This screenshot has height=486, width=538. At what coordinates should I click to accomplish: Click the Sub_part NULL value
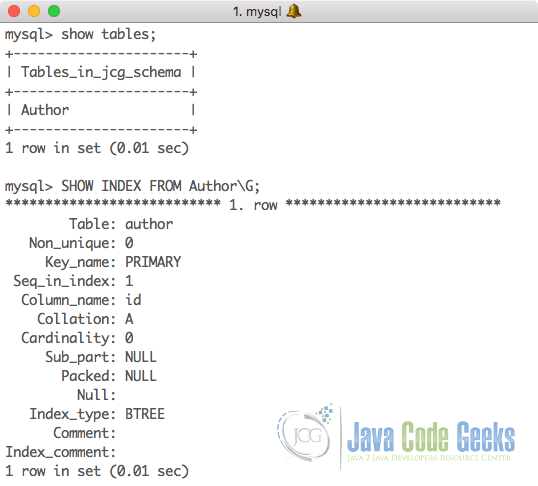point(141,357)
